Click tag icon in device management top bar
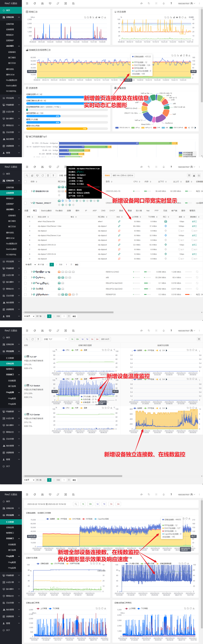 coord(149,167)
